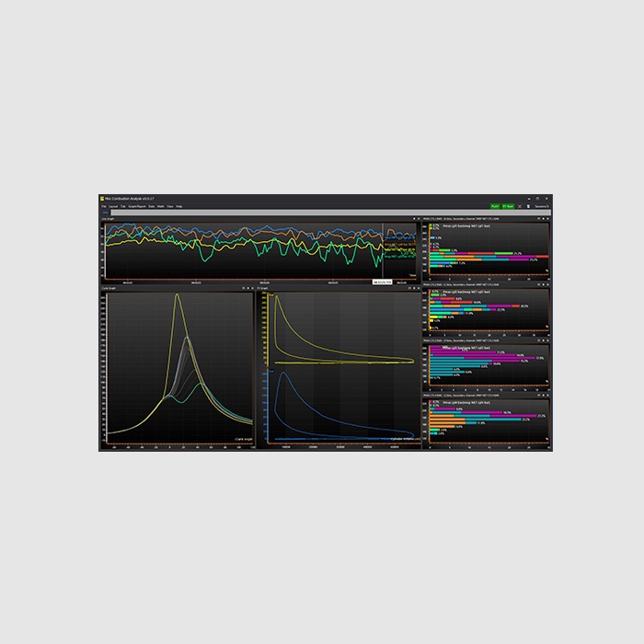The width and height of the screenshot is (644, 644).
Task: Close the Pmax cyl4 histogram panel
Action: [x=548, y=395]
